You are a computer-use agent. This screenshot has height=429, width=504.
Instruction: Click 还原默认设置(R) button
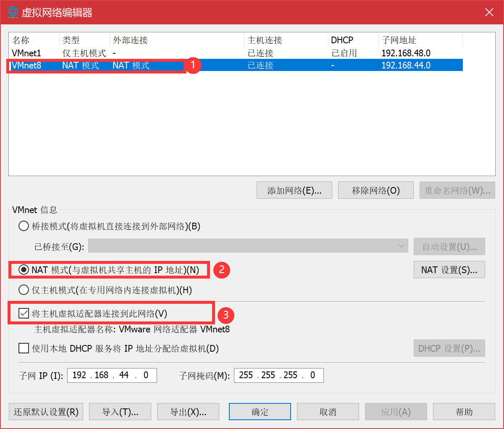46,412
